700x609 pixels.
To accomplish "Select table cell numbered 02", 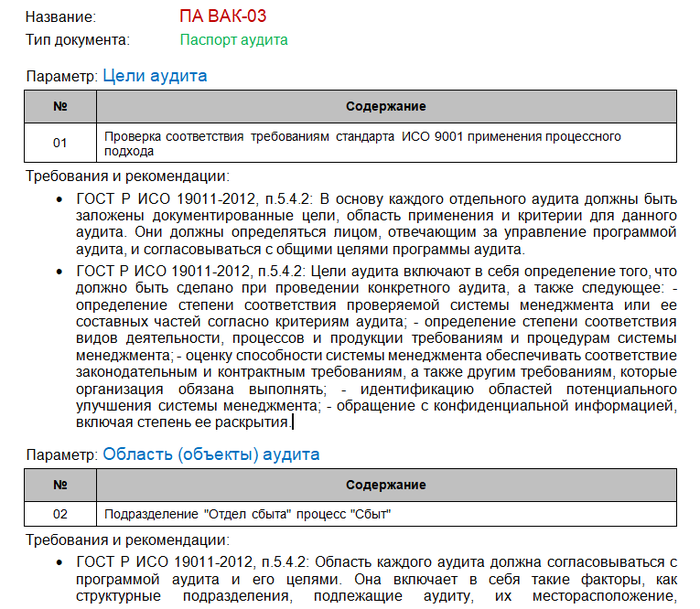I will pos(60,515).
